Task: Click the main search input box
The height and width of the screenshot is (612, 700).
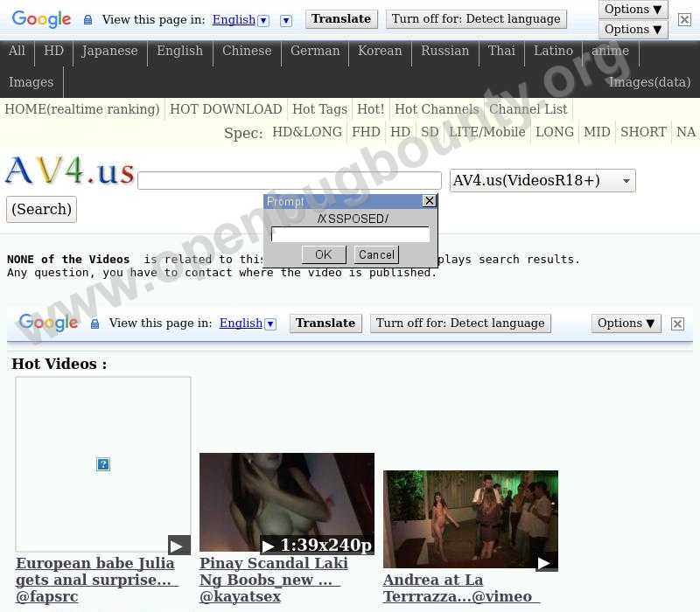Action: click(290, 180)
